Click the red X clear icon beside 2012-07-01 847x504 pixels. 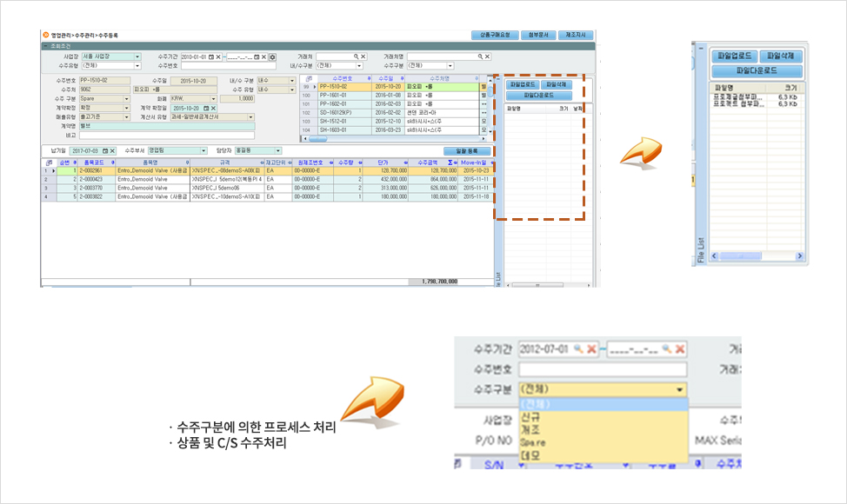[x=592, y=348]
